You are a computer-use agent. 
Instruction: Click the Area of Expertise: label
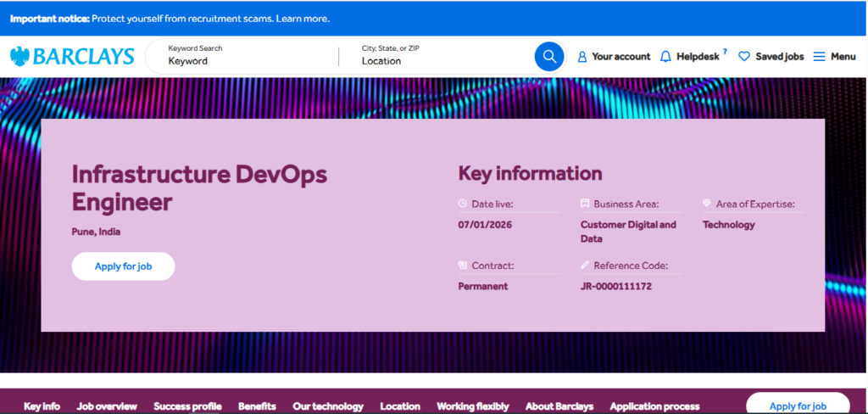point(755,204)
